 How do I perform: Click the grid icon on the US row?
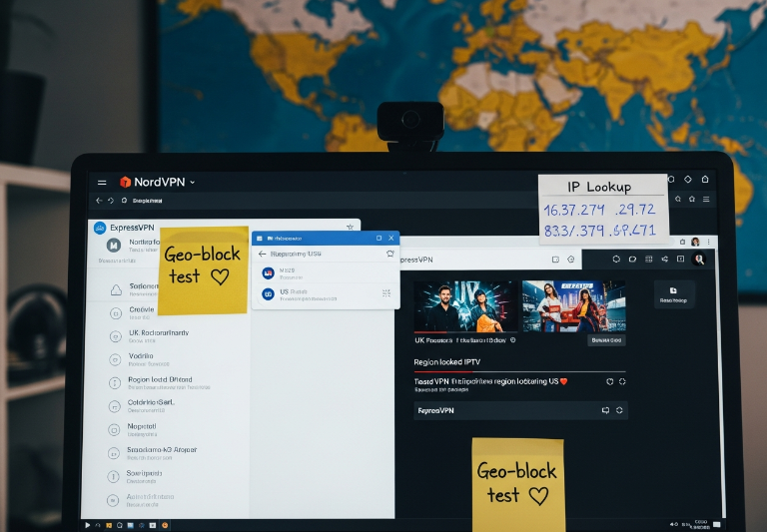pos(386,293)
